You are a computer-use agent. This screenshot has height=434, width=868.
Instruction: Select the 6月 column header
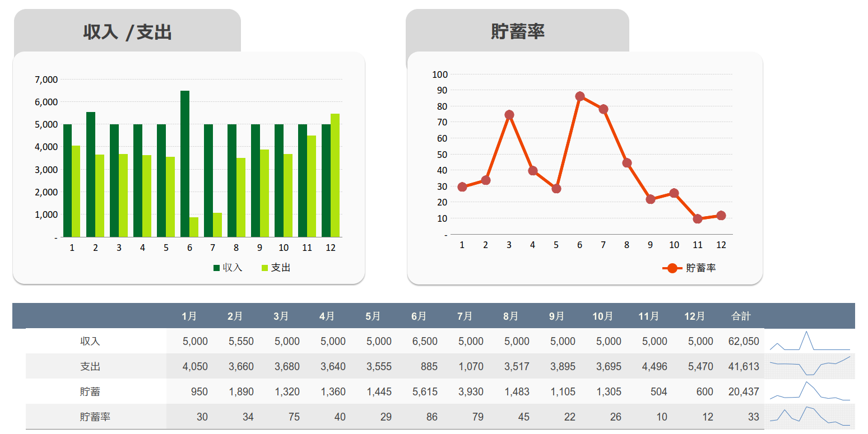(419, 316)
